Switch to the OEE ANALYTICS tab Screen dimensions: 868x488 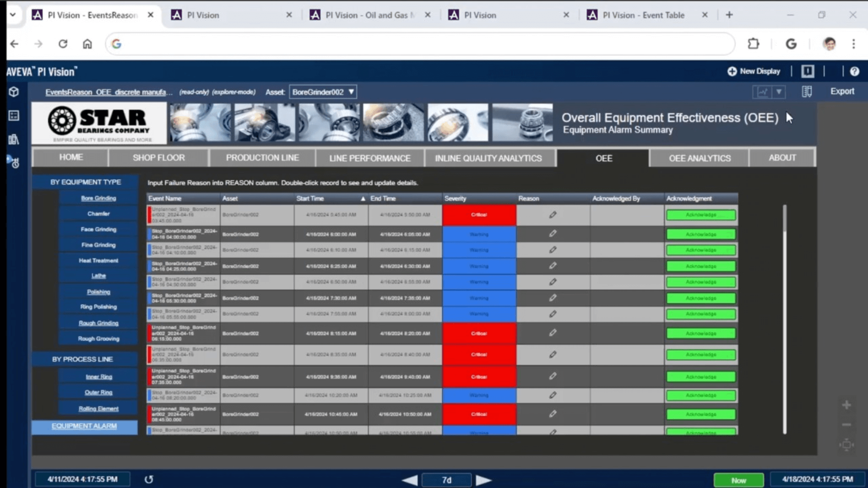[699, 158]
